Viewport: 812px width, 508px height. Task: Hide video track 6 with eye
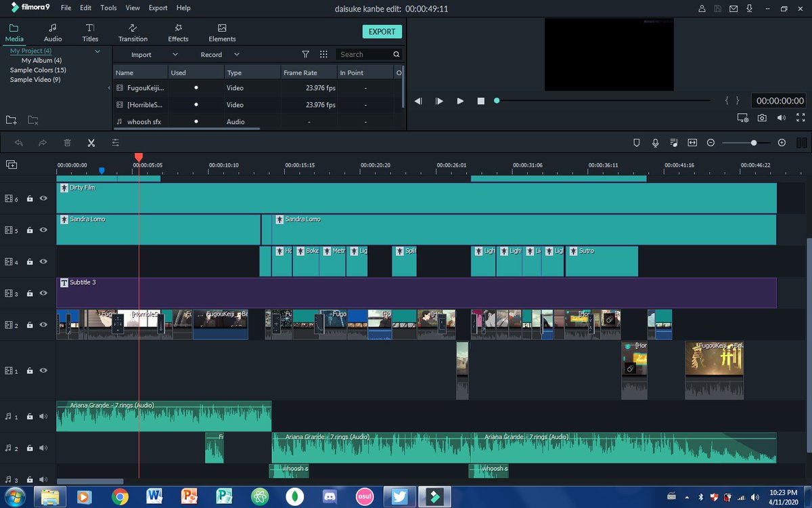point(43,198)
